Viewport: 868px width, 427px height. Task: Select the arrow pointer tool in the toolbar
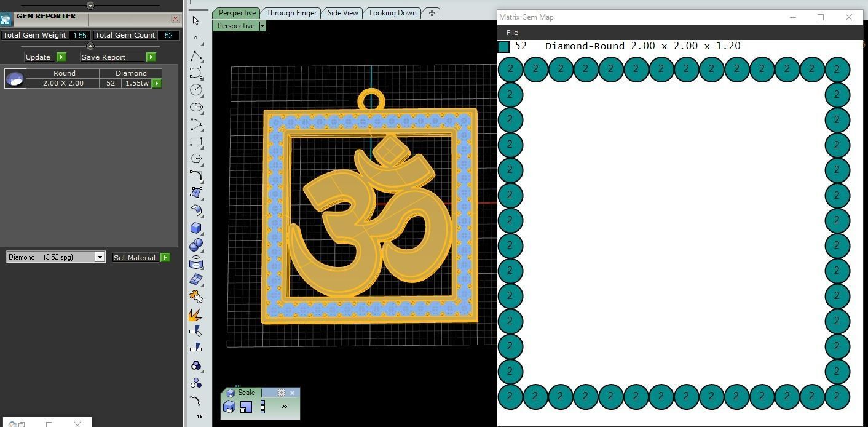coord(195,21)
